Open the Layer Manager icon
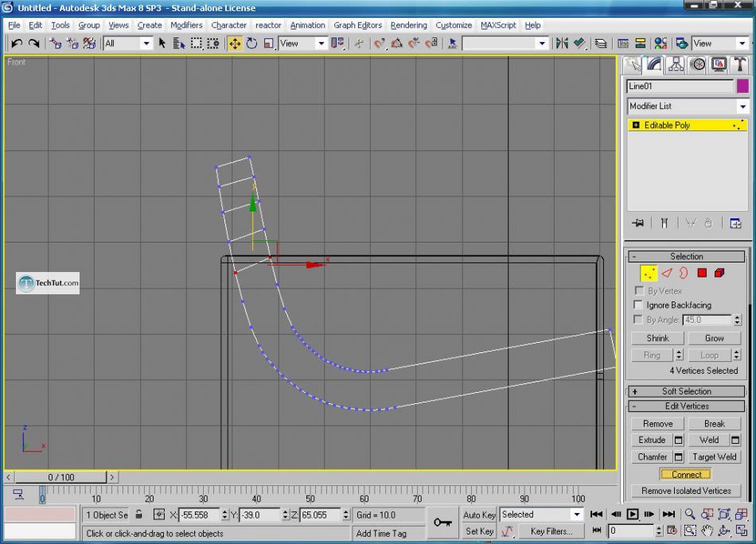756x544 pixels. [601, 44]
